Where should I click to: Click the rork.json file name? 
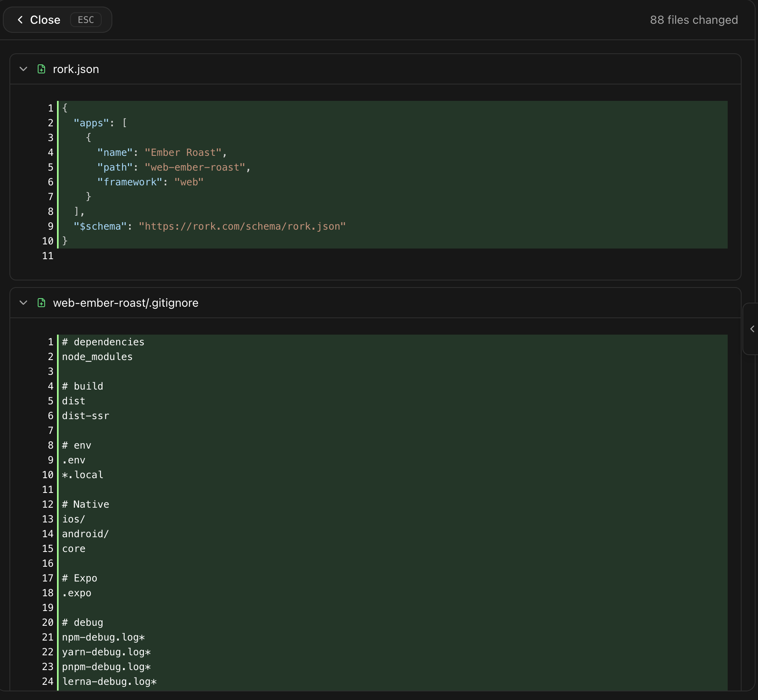[x=76, y=69]
